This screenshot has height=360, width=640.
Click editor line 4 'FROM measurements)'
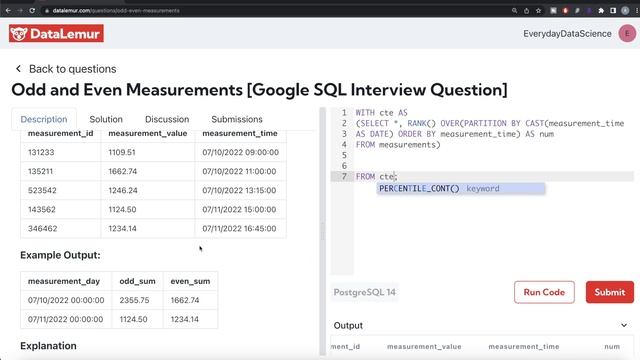(x=398, y=144)
